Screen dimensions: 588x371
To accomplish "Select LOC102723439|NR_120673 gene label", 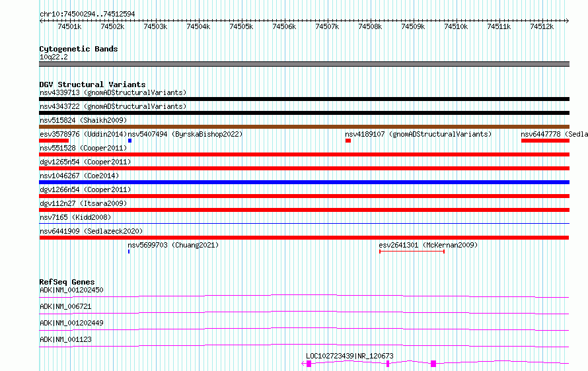I will (349, 356).
